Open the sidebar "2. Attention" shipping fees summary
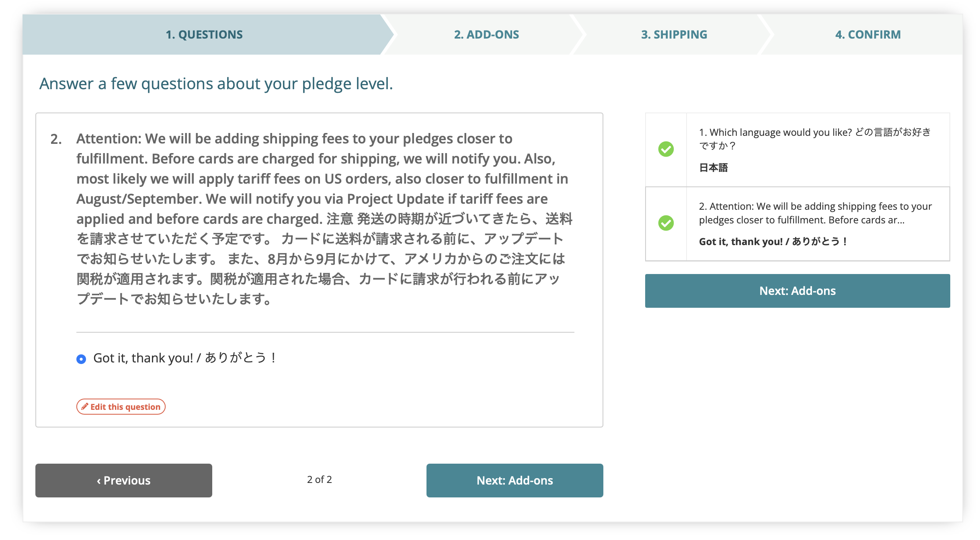 [x=815, y=213]
